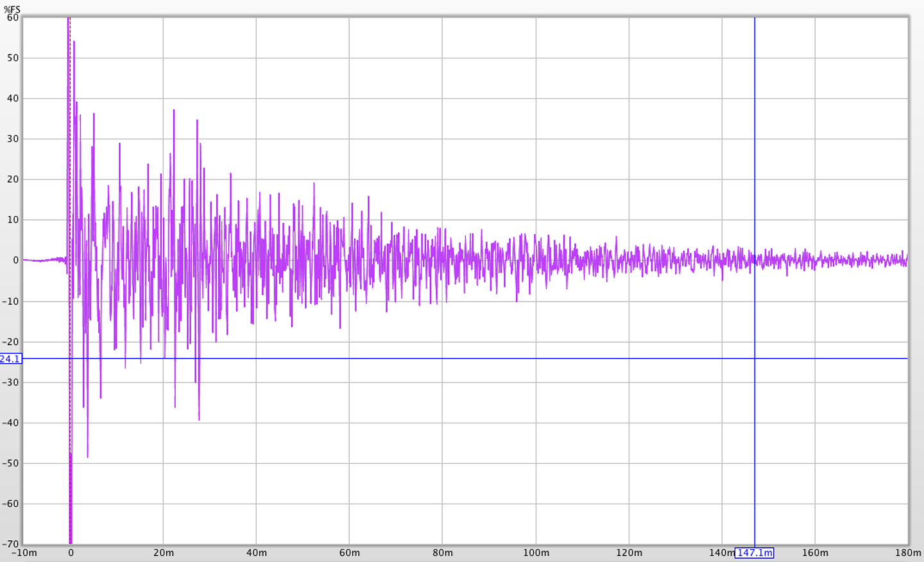
Task: Click the -50 y-axis tick label
Action: (11, 463)
